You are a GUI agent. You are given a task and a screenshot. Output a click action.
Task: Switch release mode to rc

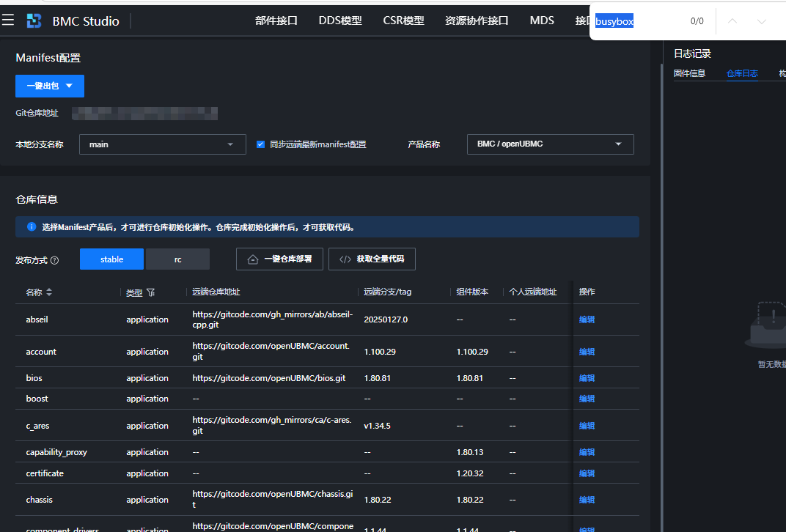tap(177, 259)
